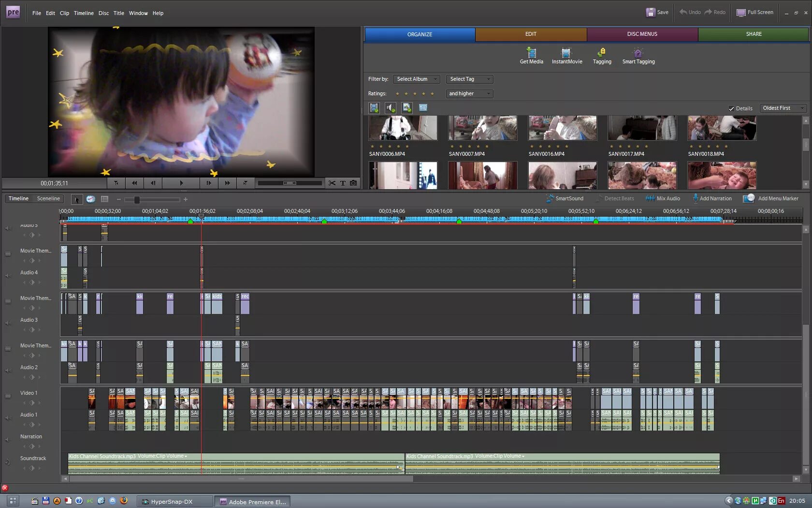Mute the Soundtrack track speaker icon
Screen dimensions: 812x508
pyautogui.click(x=8, y=462)
